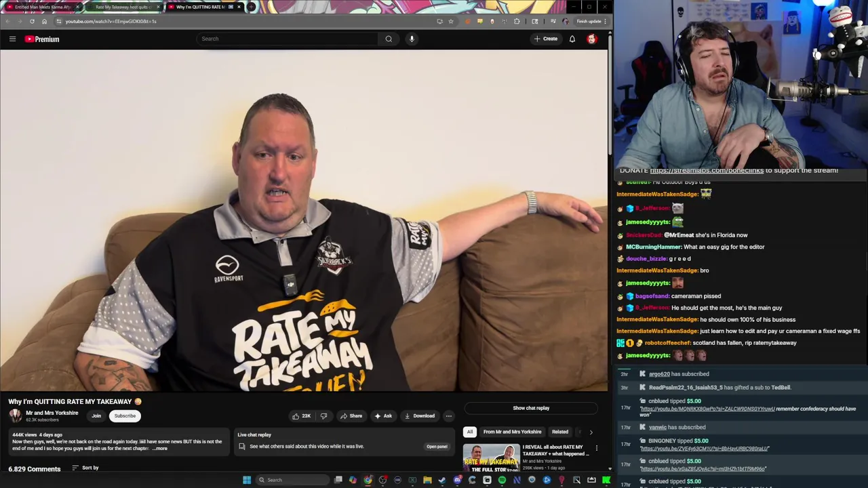Viewport: 868px width, 488px height.
Task: Click the 6,829 Comments heading
Action: tap(34, 468)
